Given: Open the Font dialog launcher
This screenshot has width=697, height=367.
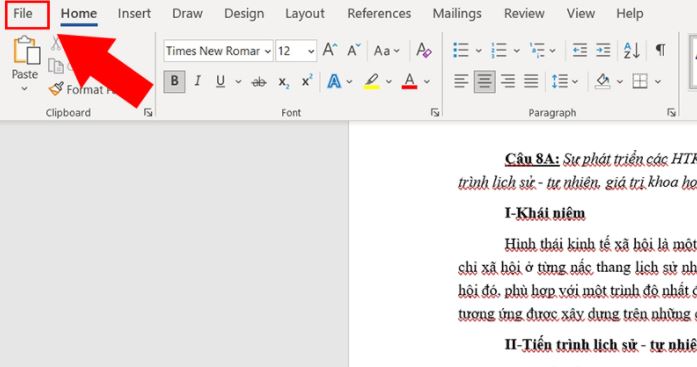Looking at the screenshot, I should point(435,113).
